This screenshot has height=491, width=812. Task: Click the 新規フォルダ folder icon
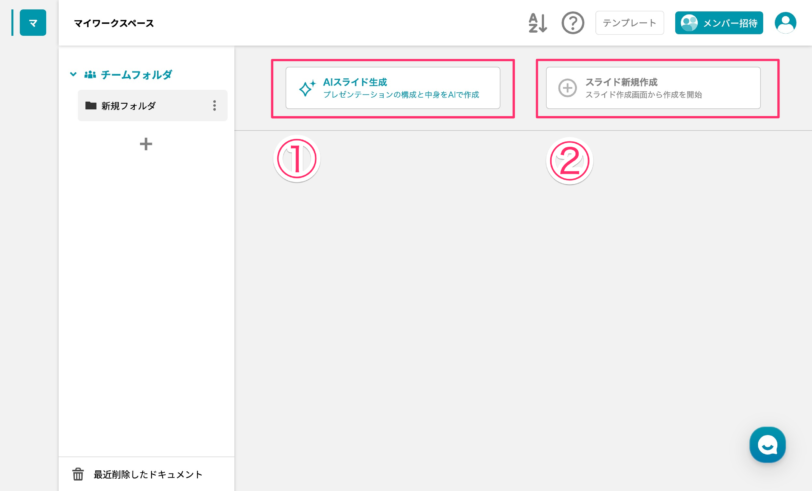click(91, 106)
